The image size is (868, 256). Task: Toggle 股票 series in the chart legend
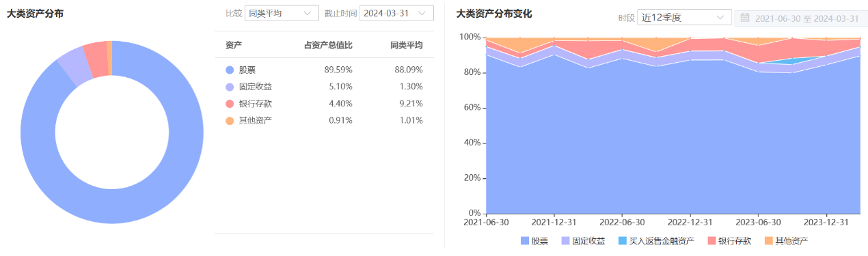[534, 241]
